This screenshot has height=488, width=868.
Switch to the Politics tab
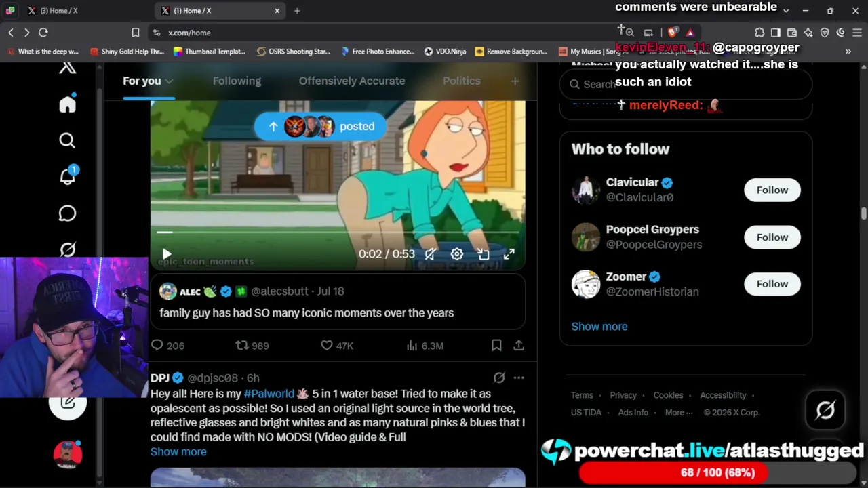tap(462, 81)
